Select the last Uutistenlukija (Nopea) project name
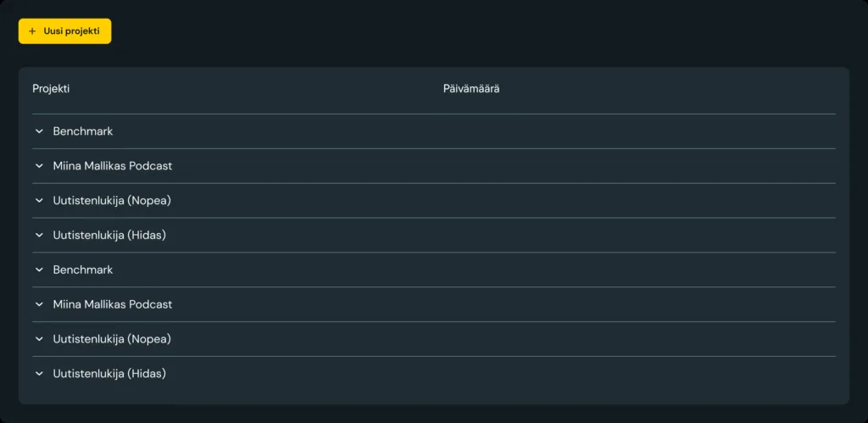 [112, 339]
